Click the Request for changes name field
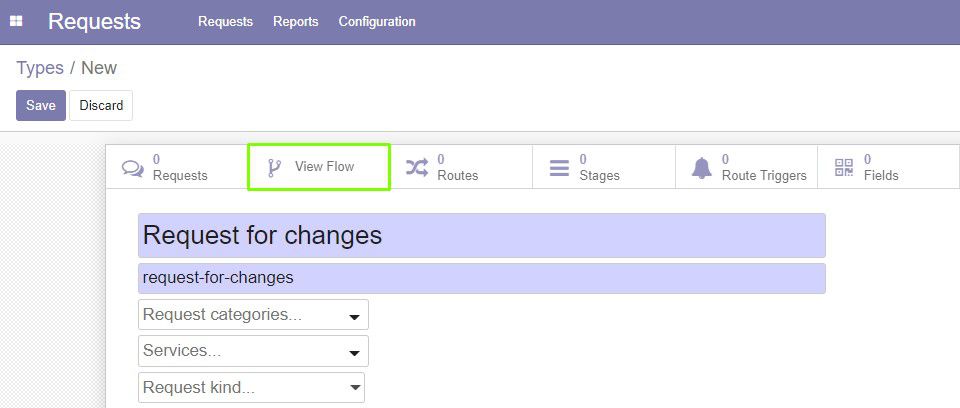 click(x=482, y=235)
